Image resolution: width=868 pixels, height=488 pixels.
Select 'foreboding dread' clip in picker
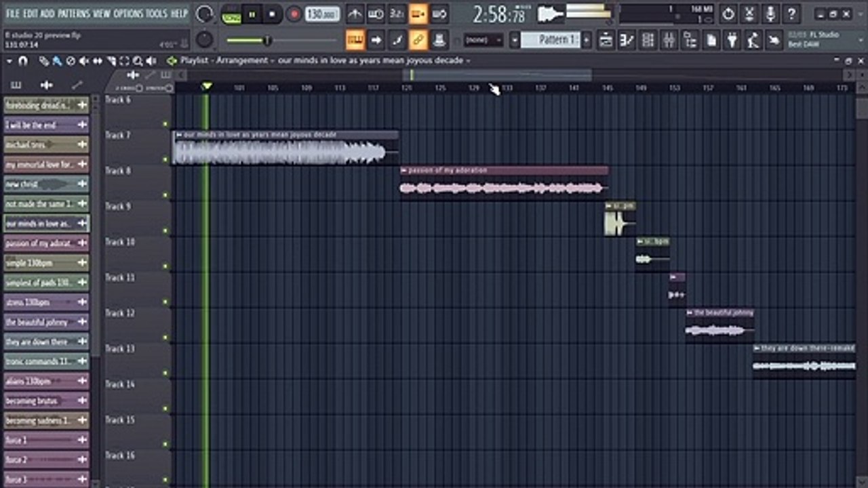click(x=46, y=105)
